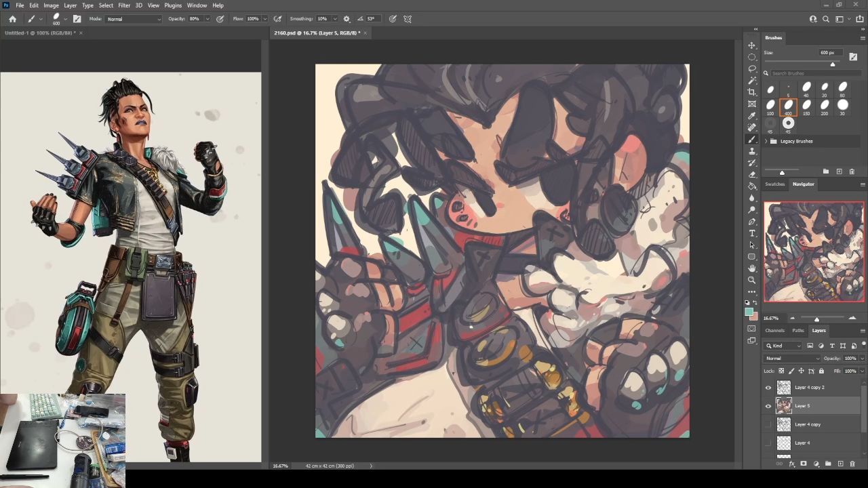
Task: Open the Plugins menu
Action: click(173, 5)
